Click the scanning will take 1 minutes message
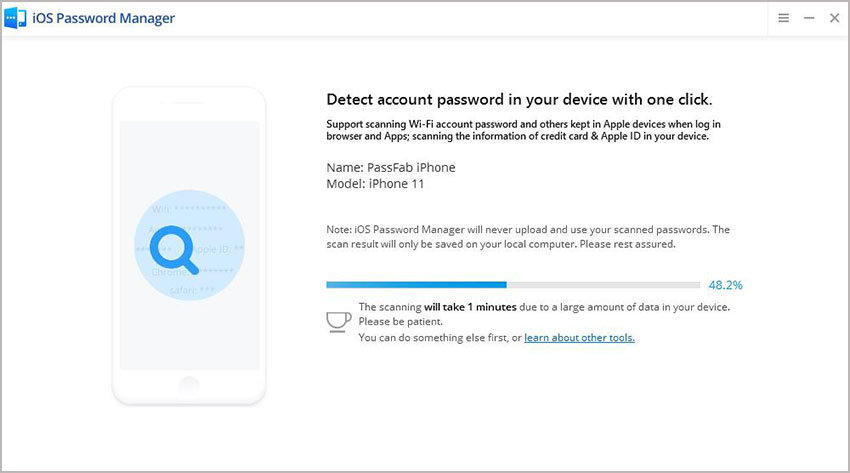Viewport: 850px width, 473px height. point(544,307)
